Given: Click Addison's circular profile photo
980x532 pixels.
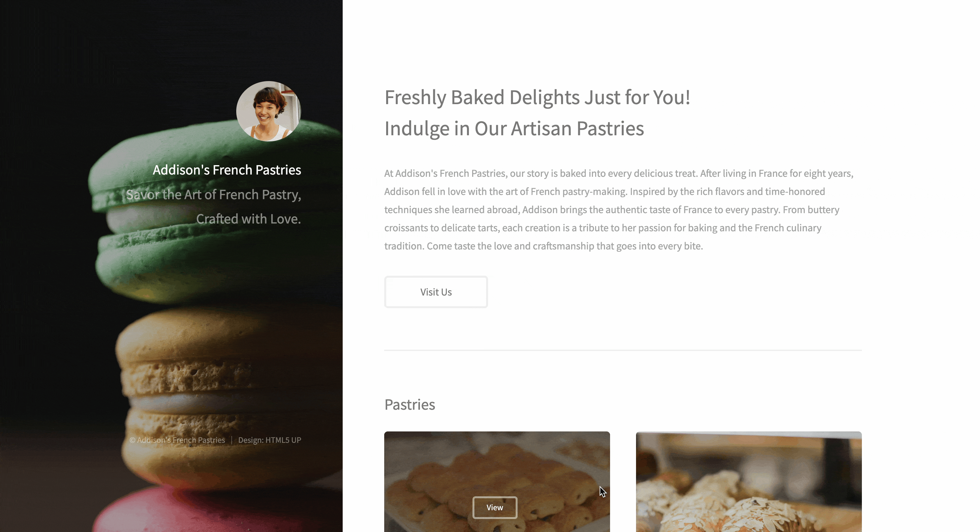Looking at the screenshot, I should point(268,112).
